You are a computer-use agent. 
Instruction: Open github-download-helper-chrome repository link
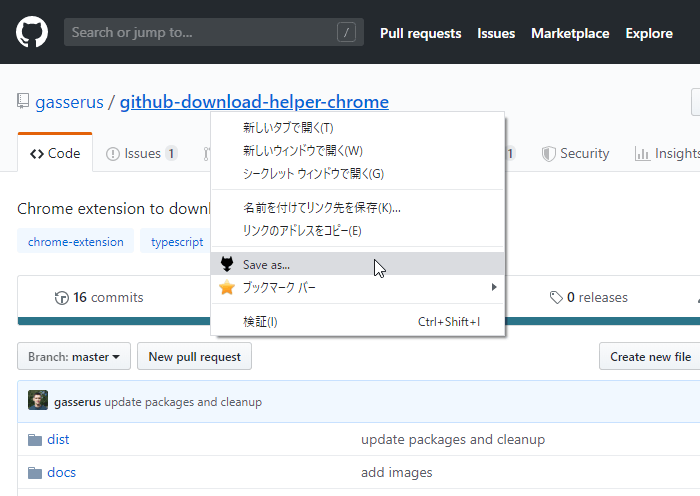coord(254,102)
